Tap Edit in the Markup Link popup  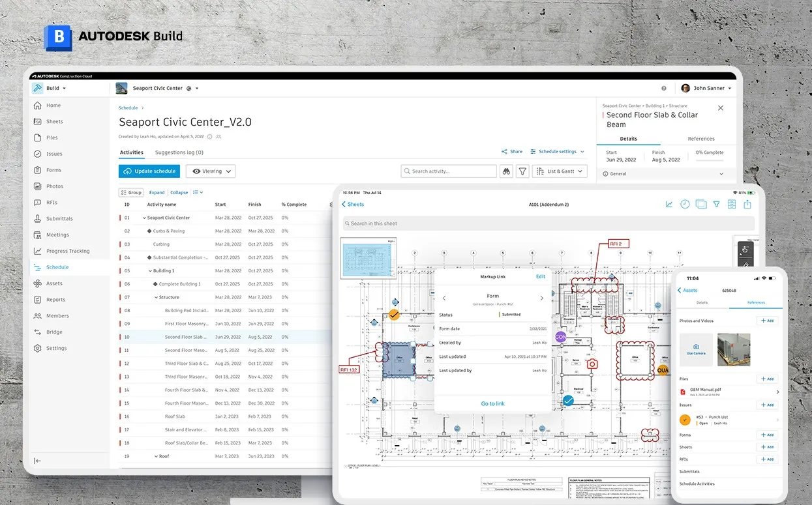pos(541,276)
